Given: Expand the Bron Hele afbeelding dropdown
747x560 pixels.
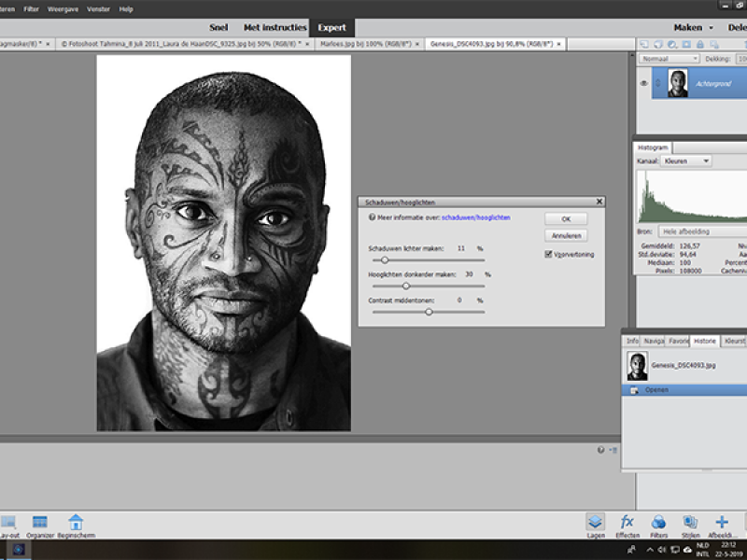Looking at the screenshot, I should coord(700,231).
